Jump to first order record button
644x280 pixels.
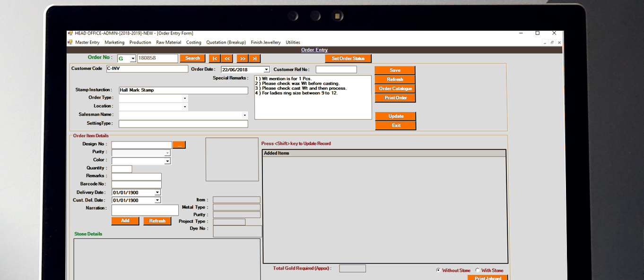click(x=215, y=59)
